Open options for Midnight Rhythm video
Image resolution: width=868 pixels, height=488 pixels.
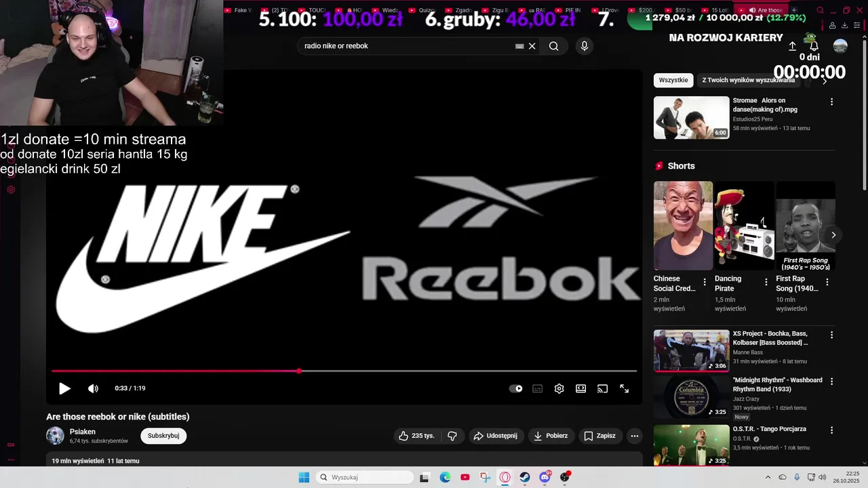point(831,382)
